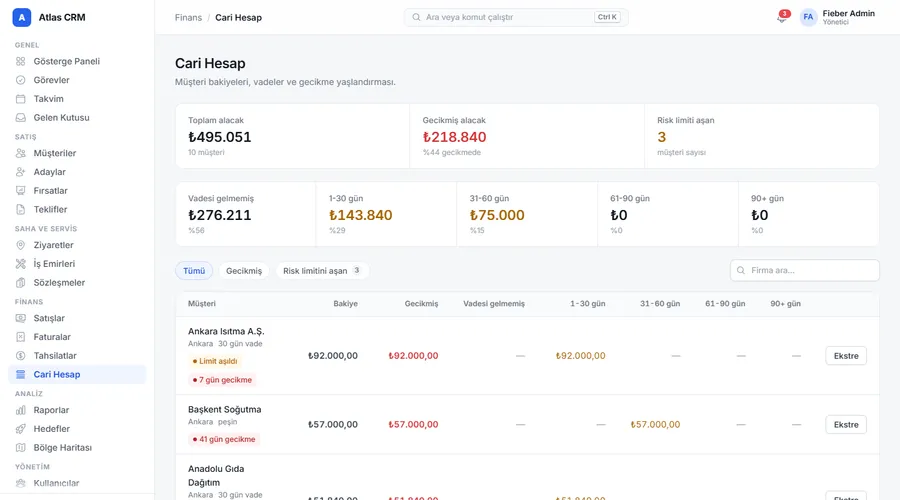Open Müşteriler from the sidebar
The width and height of the screenshot is (900, 500).
click(x=77, y=153)
